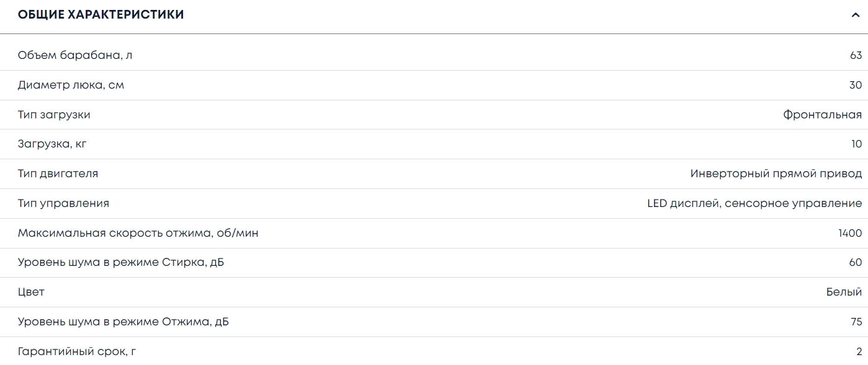Select the Белый color value
This screenshot has width=868, height=365.
point(844,292)
